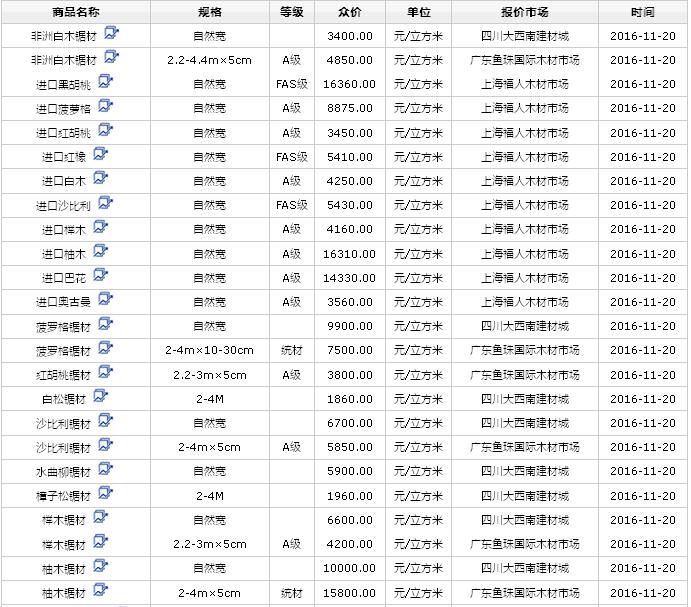
Task: Click the 众价 column header
Action: point(350,12)
